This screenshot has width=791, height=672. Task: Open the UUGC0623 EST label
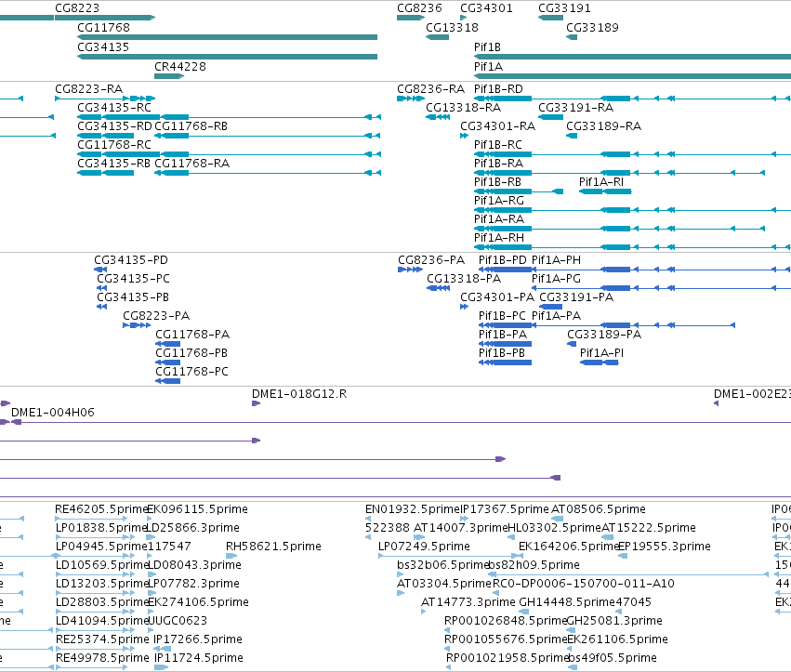click(177, 621)
